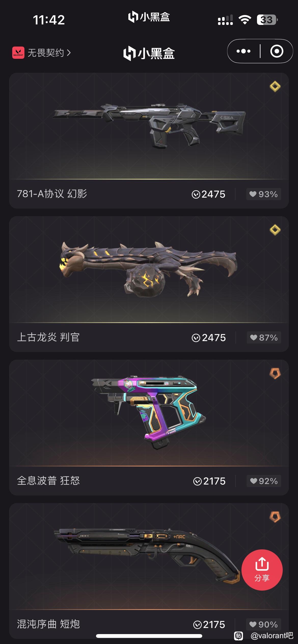Viewport: 298px width, 644px height.
Task: Expand the 无畏契约 game selector chevron
Action: [69, 53]
